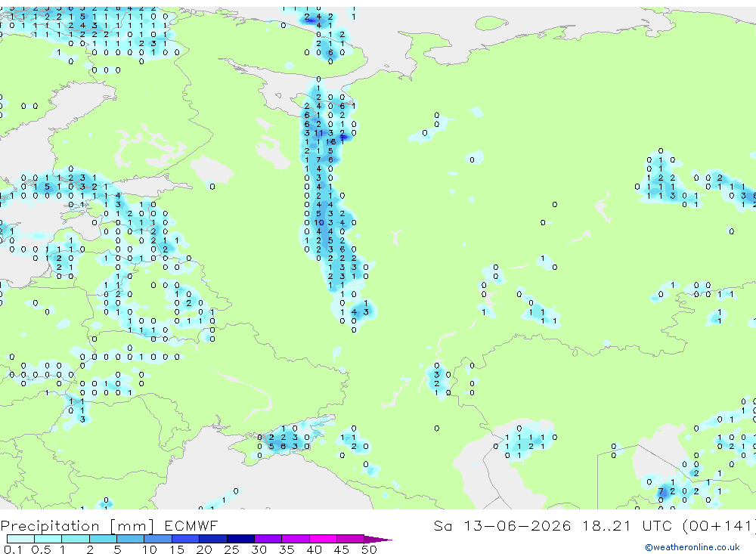Click the '25' legend label

coord(231,549)
